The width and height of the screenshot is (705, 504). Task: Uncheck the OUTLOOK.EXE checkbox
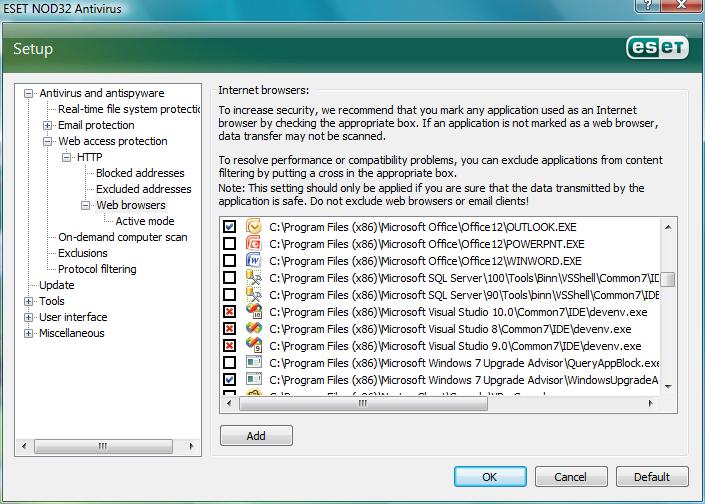(x=229, y=227)
